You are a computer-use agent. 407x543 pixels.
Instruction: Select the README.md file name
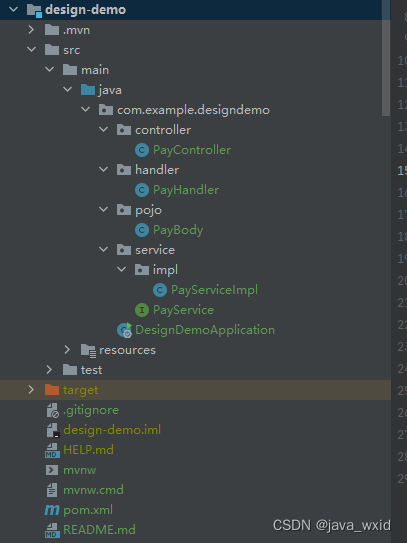point(99,530)
